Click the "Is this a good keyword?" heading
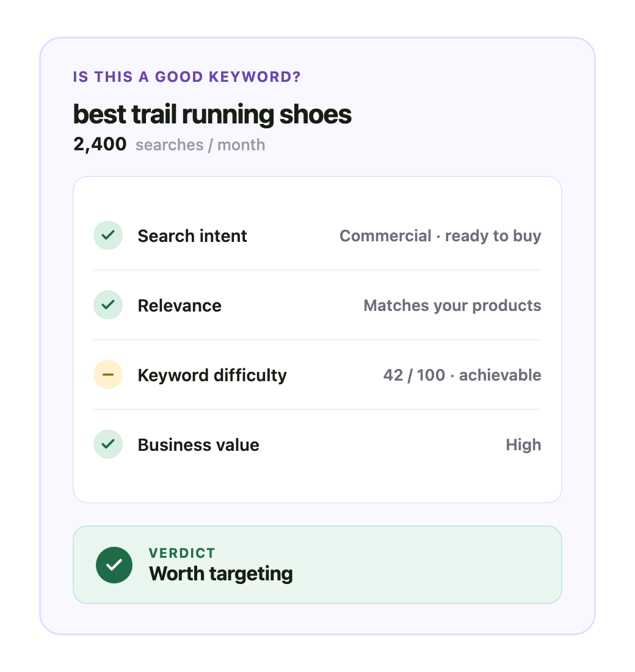 [x=187, y=77]
